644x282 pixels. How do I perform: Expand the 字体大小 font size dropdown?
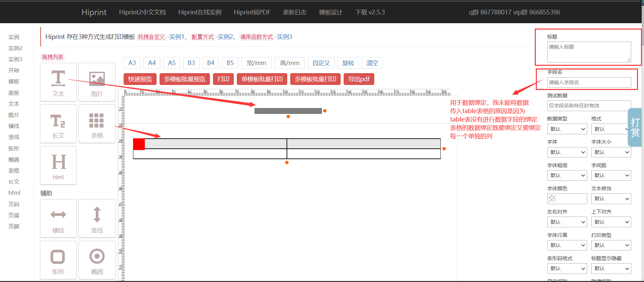pyautogui.click(x=611, y=152)
